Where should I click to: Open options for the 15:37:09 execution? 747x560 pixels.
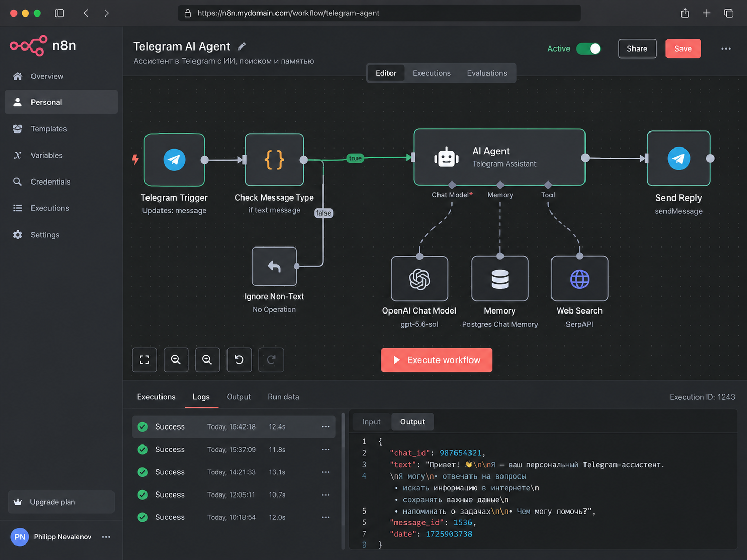[326, 450]
